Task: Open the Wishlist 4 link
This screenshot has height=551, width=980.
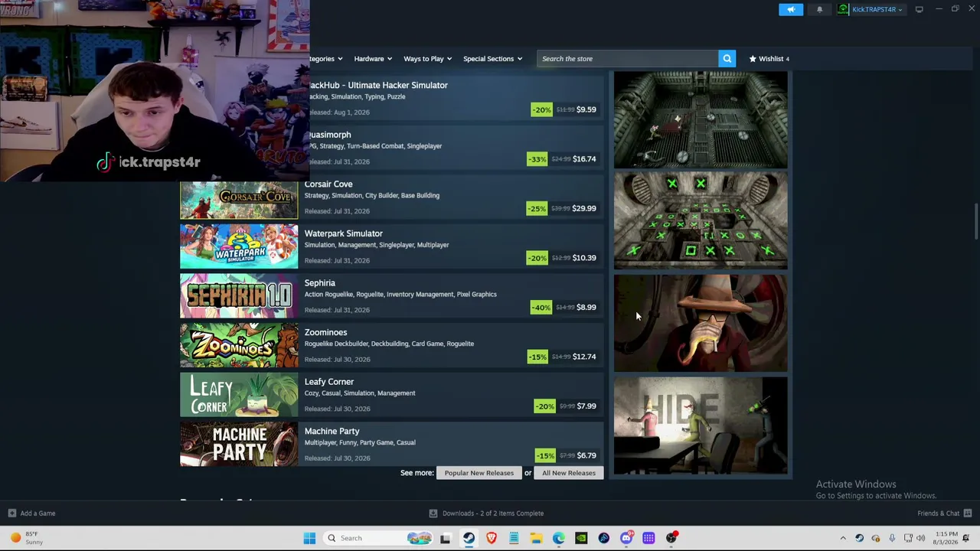Action: click(769, 59)
